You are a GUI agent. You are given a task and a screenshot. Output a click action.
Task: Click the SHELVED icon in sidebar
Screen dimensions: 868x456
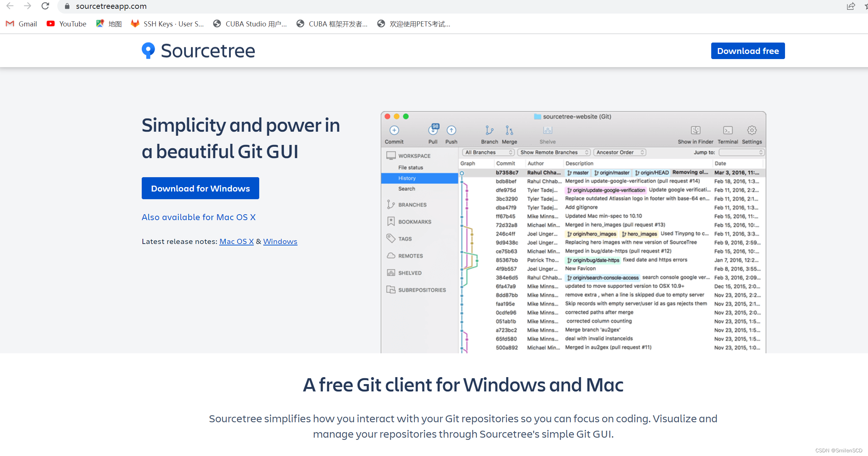pos(391,273)
